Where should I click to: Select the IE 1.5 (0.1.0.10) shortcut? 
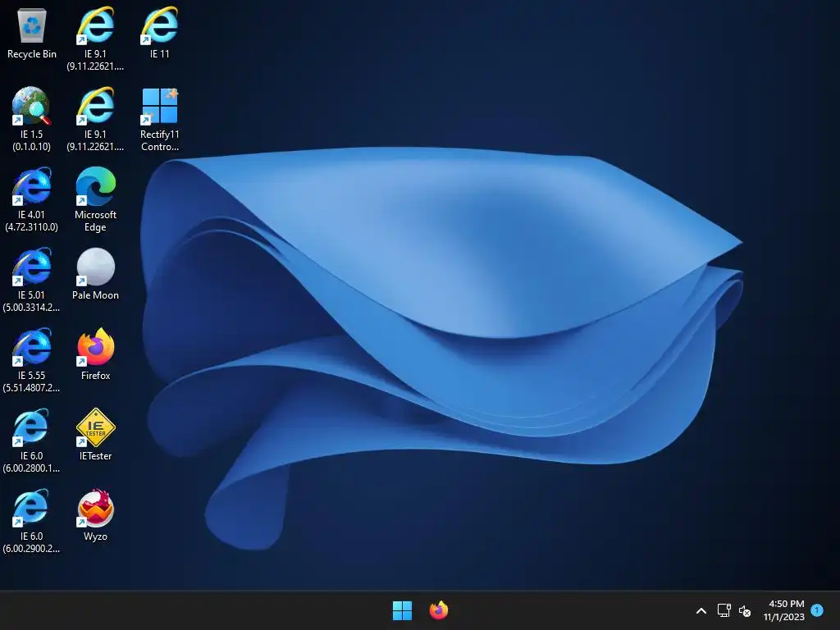32,119
